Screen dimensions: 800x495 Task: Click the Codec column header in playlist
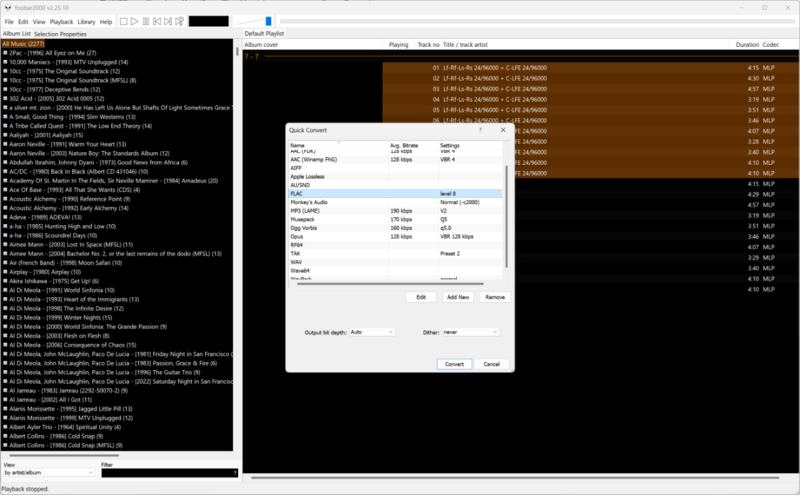tap(770, 45)
